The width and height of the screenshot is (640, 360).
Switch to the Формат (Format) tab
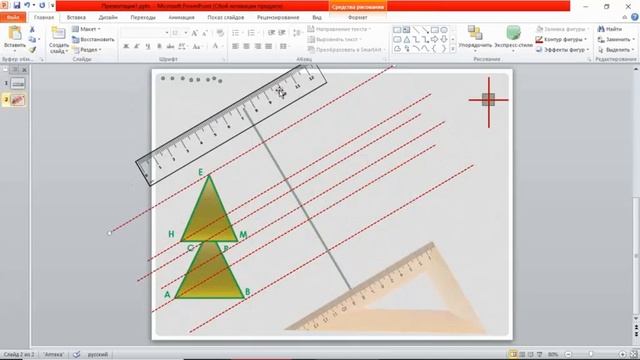point(358,18)
